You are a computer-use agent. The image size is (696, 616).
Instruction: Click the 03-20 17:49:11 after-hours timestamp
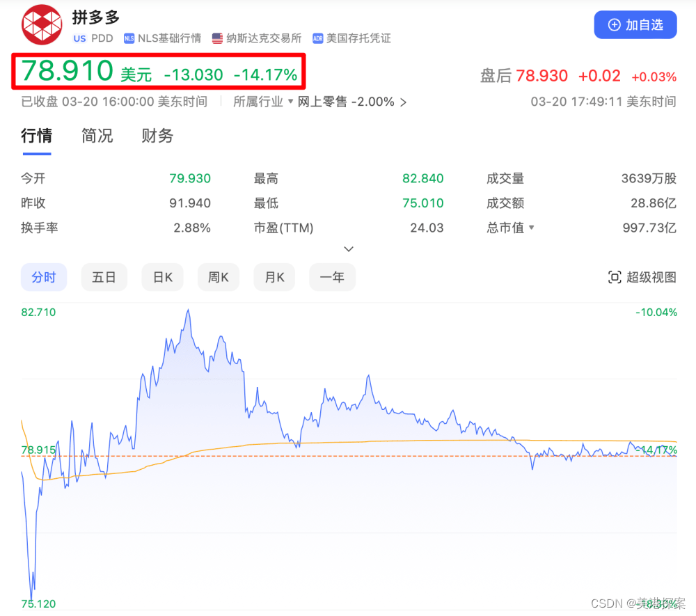point(603,102)
